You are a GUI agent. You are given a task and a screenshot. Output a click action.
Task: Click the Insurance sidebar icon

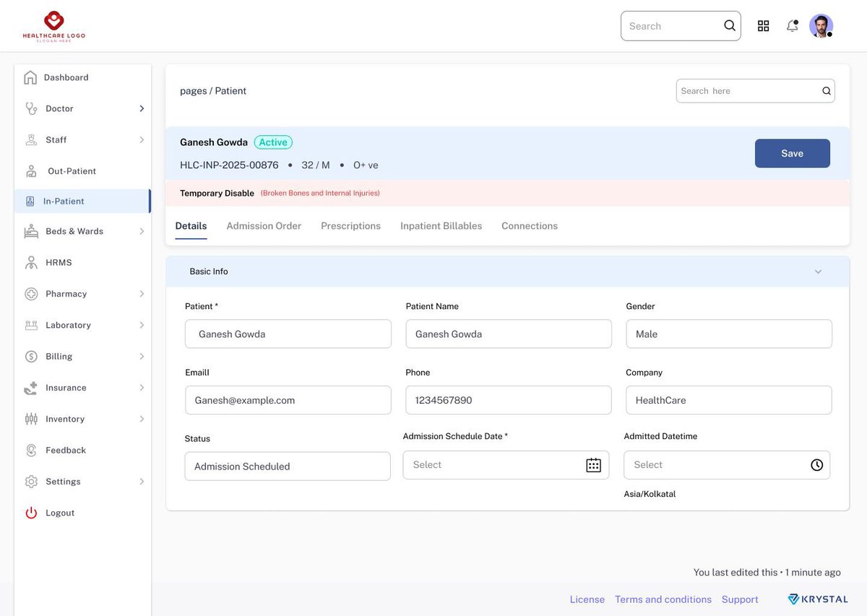click(31, 388)
